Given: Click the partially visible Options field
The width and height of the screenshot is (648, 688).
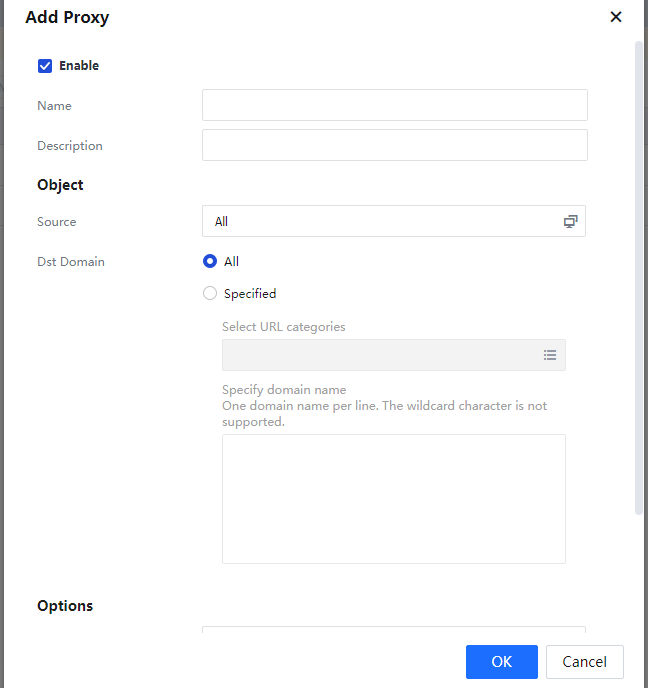Looking at the screenshot, I should pyautogui.click(x=393, y=631).
